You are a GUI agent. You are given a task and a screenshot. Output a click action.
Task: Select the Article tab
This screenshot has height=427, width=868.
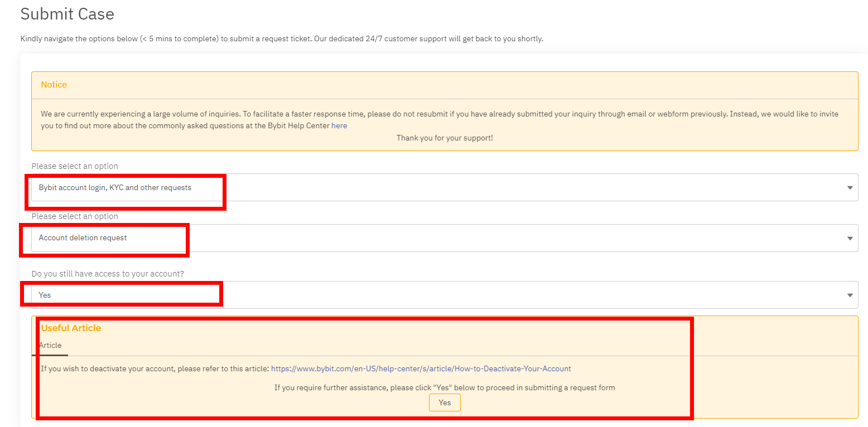(50, 346)
